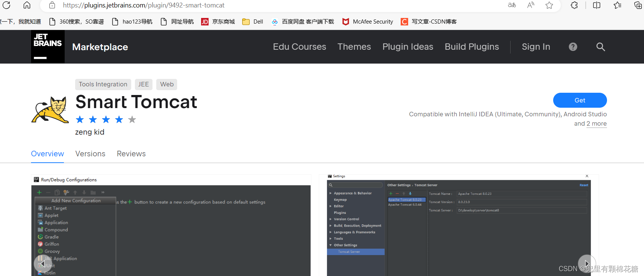Open the hao123导航 bookmark
This screenshot has height=276, width=644.
click(132, 22)
